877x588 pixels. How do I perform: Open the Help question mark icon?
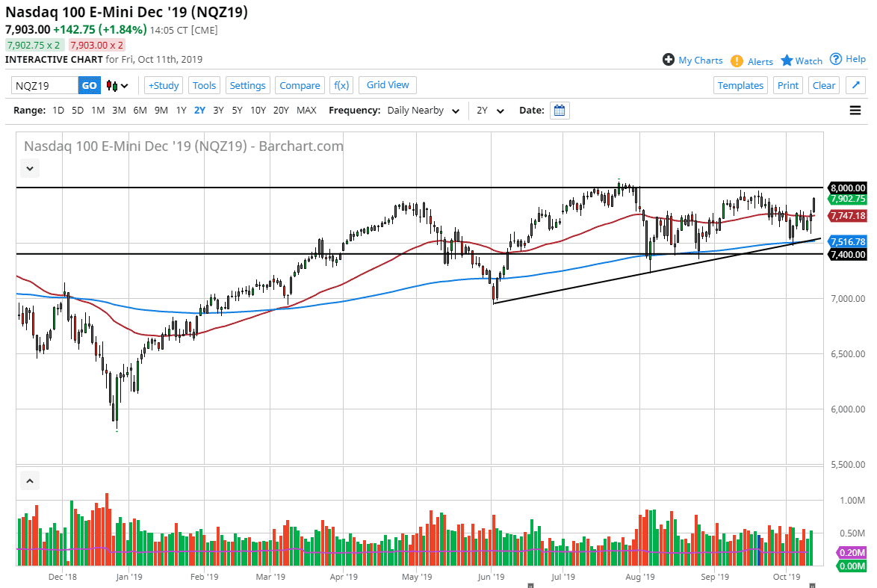(837, 59)
